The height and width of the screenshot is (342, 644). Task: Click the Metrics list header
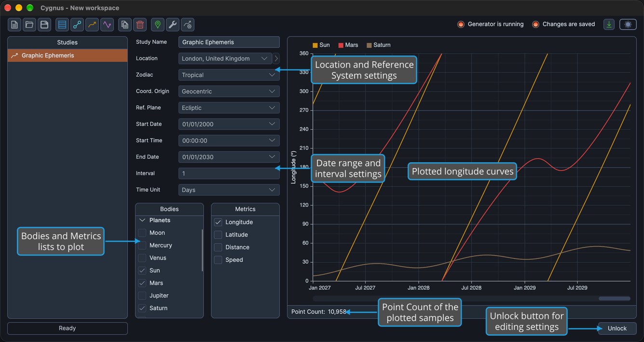click(246, 209)
